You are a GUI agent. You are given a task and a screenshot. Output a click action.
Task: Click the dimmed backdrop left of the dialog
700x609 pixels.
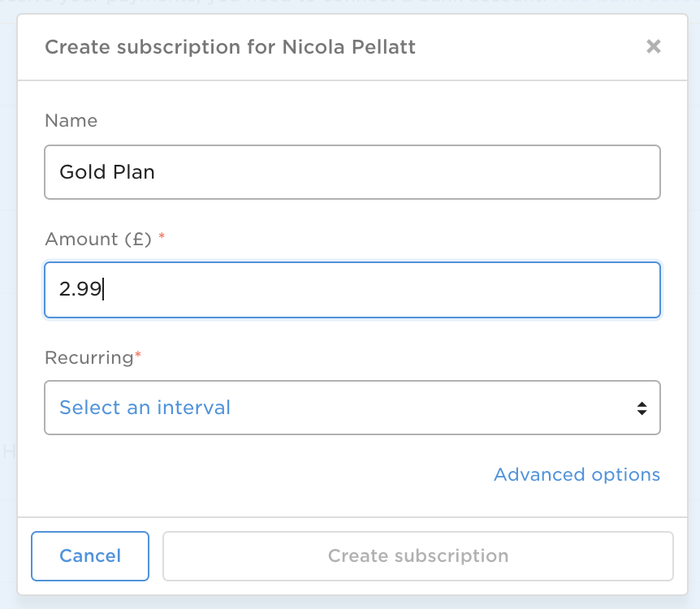(x=7, y=325)
